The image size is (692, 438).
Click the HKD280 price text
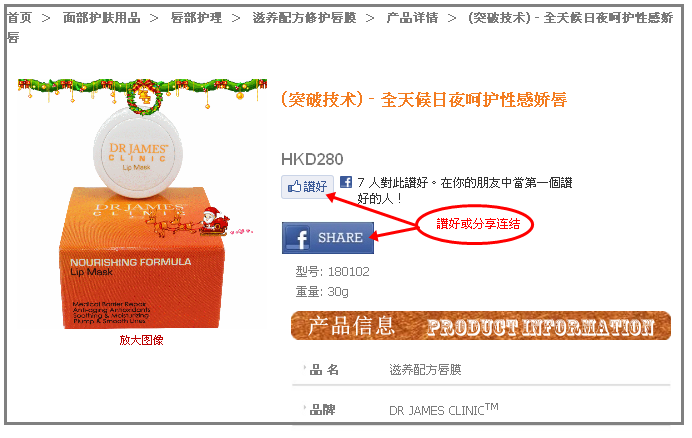[x=312, y=159]
